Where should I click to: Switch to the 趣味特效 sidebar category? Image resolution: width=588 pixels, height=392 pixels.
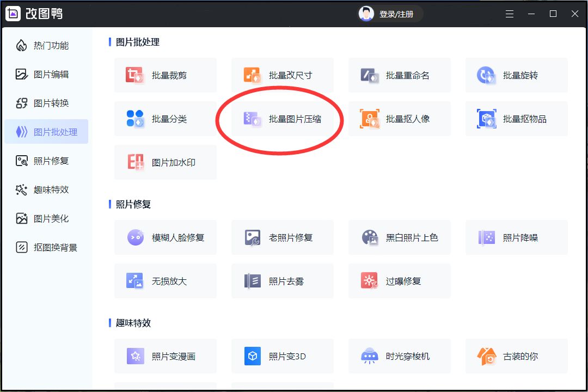[x=47, y=189]
